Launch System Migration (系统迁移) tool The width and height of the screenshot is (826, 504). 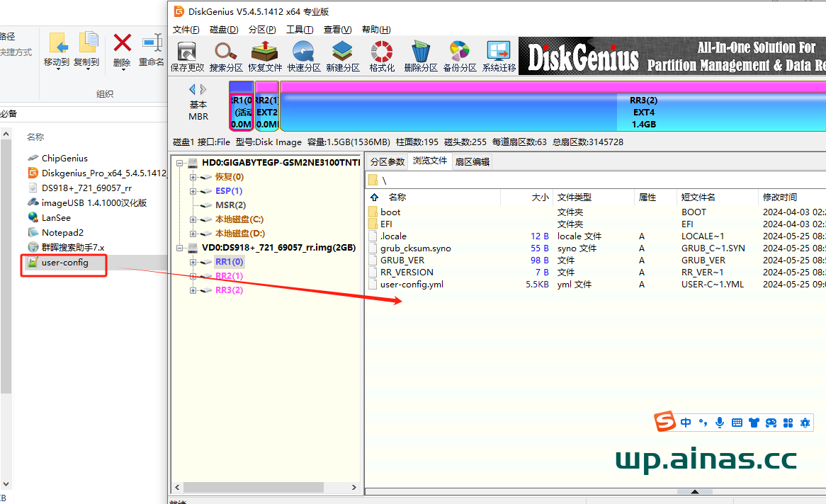click(x=499, y=57)
